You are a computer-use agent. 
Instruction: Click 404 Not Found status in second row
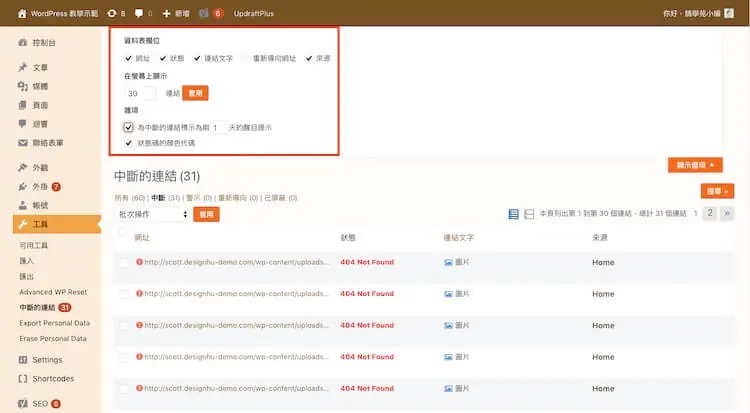(367, 294)
